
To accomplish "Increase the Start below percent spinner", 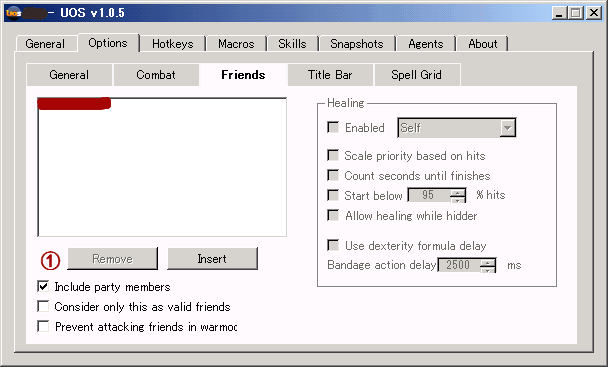I will pos(458,192).
